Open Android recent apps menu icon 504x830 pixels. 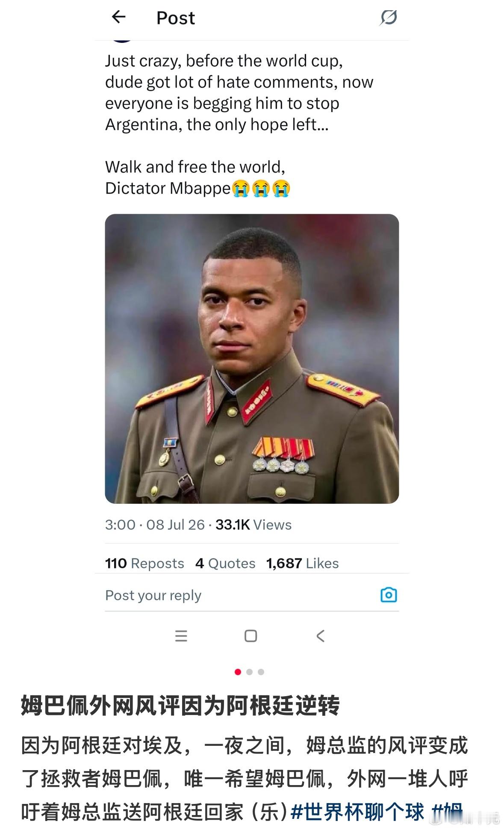181,636
